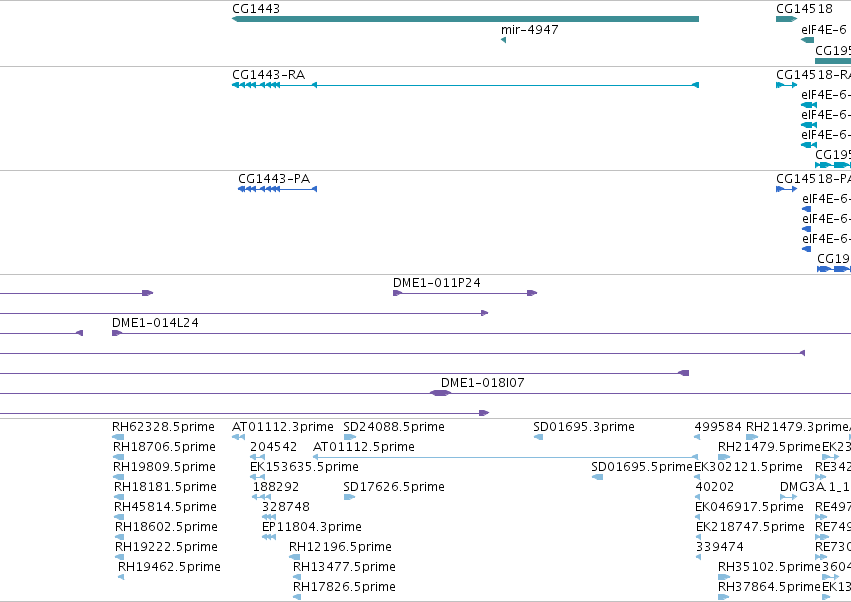Select the SD01695.5prime label
The height and width of the screenshot is (602, 851).
click(642, 467)
